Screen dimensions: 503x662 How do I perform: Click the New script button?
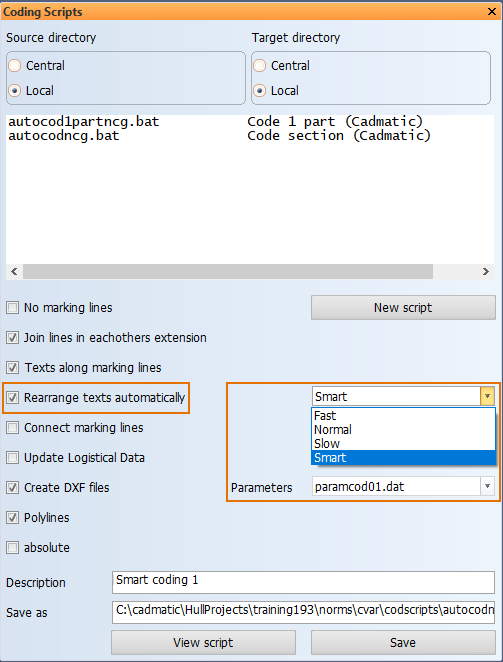pyautogui.click(x=403, y=307)
